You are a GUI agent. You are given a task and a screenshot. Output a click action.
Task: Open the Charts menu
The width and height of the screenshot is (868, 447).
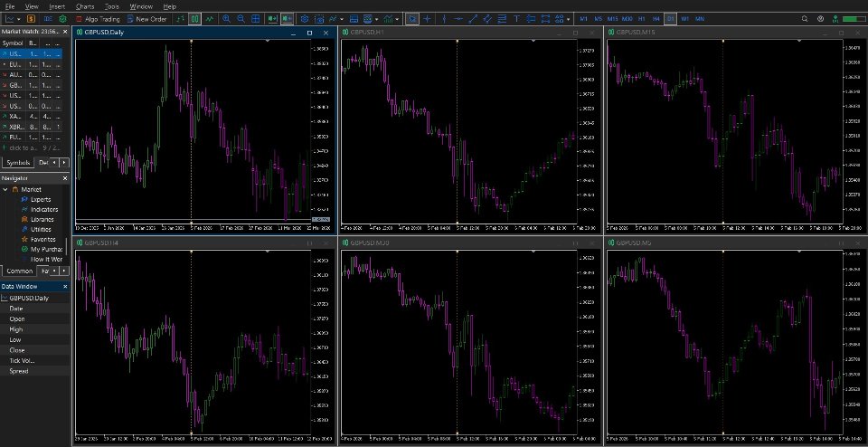(85, 6)
